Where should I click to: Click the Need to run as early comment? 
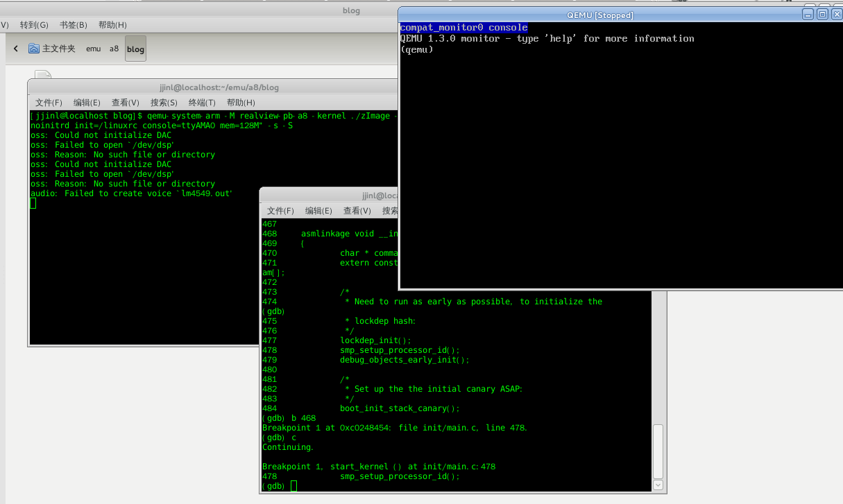(x=473, y=302)
